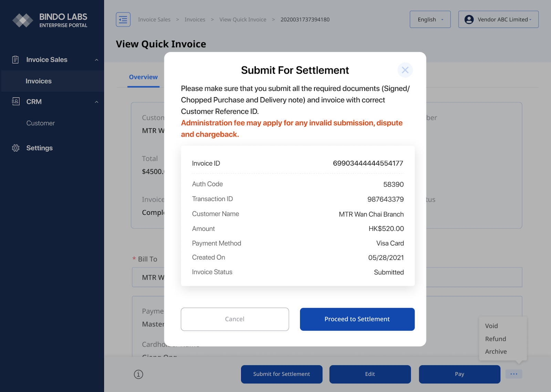Click the Invoice Sales clipboard icon

click(15, 60)
